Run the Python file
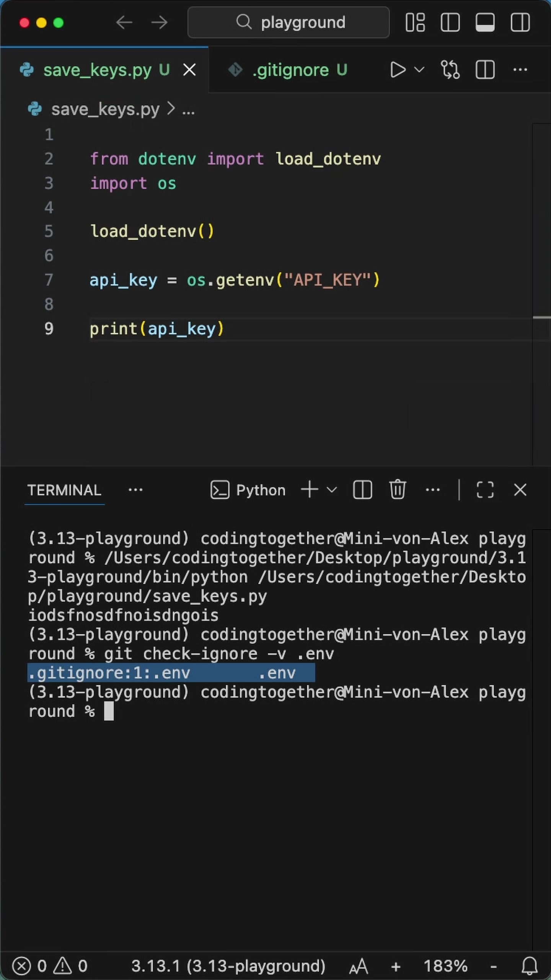Viewport: 551px width, 980px height. (398, 70)
